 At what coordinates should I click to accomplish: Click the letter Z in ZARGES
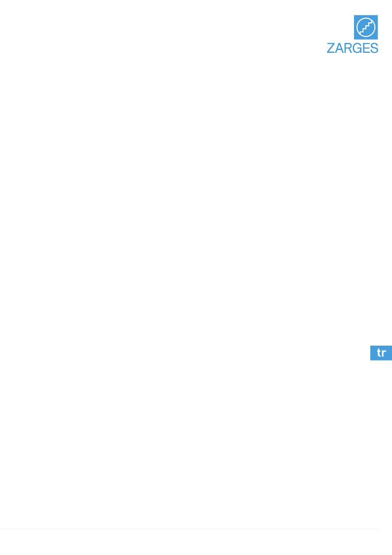click(331, 48)
